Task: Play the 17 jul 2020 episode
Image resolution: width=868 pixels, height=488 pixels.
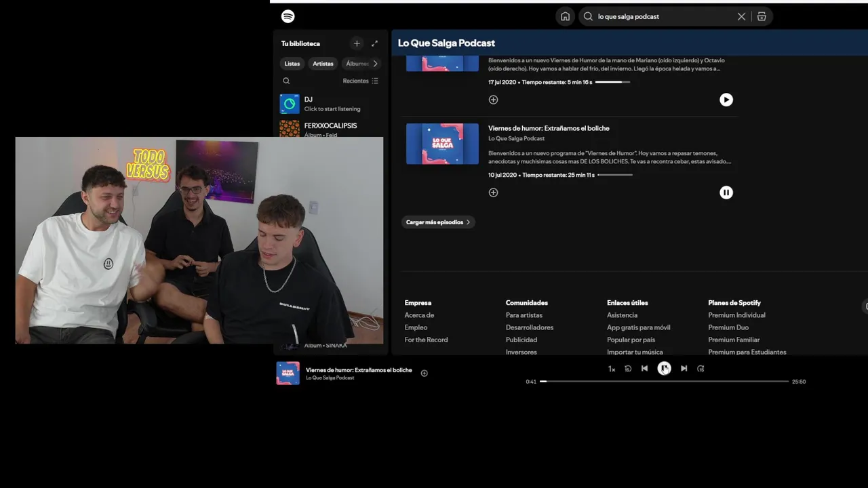Action: 726,100
